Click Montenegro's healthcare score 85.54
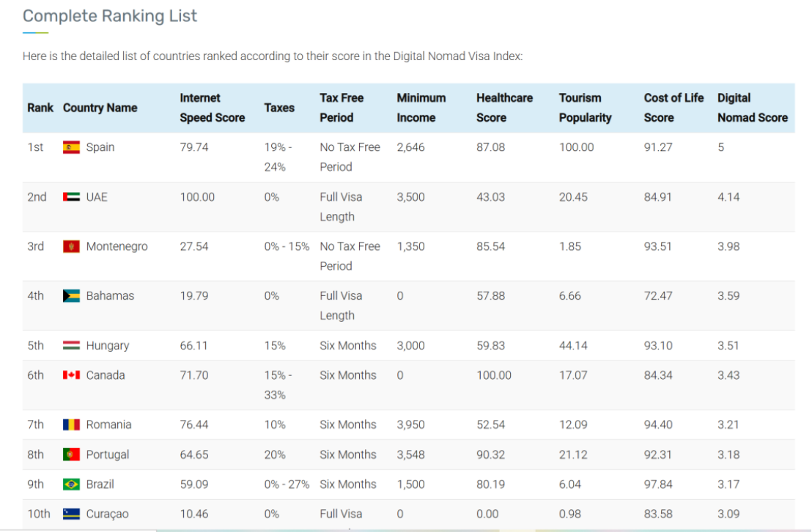The image size is (812, 532). (491, 246)
